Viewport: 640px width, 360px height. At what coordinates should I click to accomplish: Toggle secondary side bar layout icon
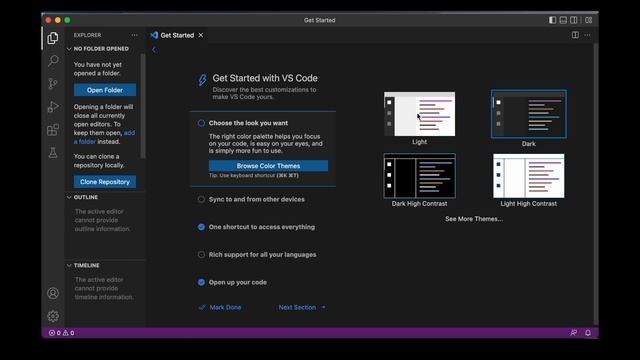pyautogui.click(x=574, y=20)
